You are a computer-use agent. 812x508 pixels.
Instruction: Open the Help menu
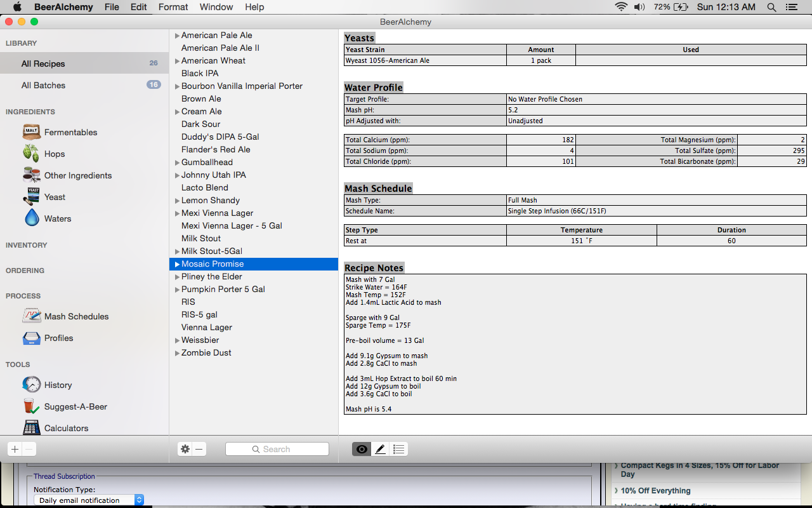pyautogui.click(x=254, y=7)
